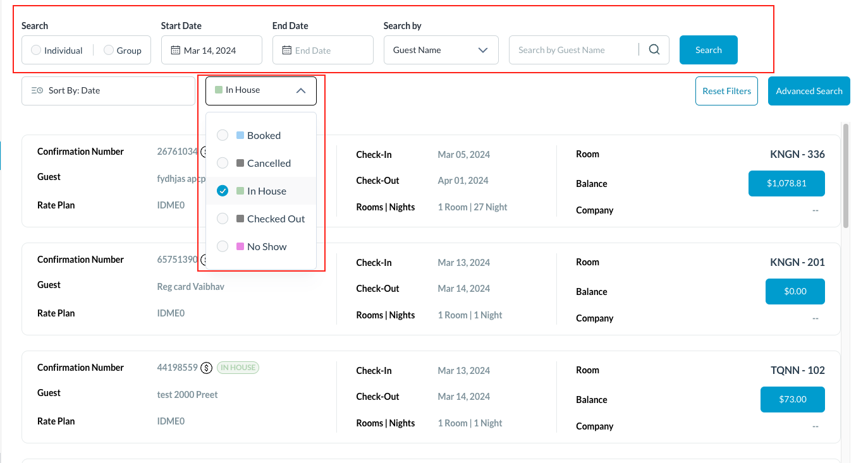This screenshot has height=463, width=868.
Task: Click the calendar icon in Start Date
Action: coord(176,51)
